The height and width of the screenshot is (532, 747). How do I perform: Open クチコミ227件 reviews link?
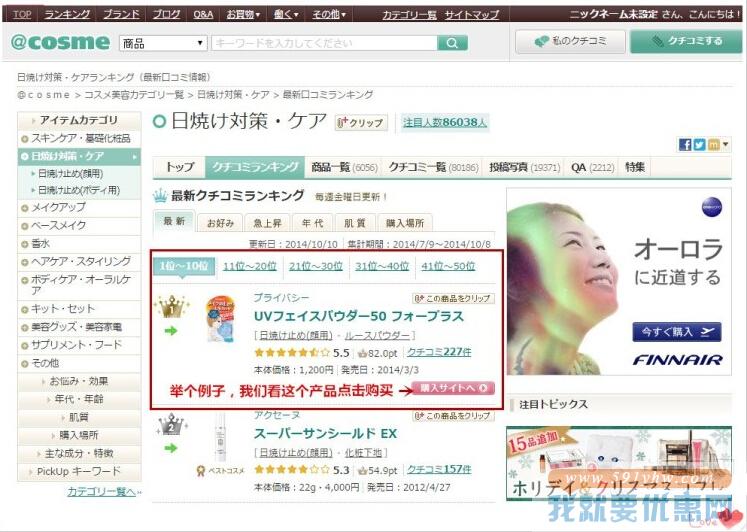point(439,352)
